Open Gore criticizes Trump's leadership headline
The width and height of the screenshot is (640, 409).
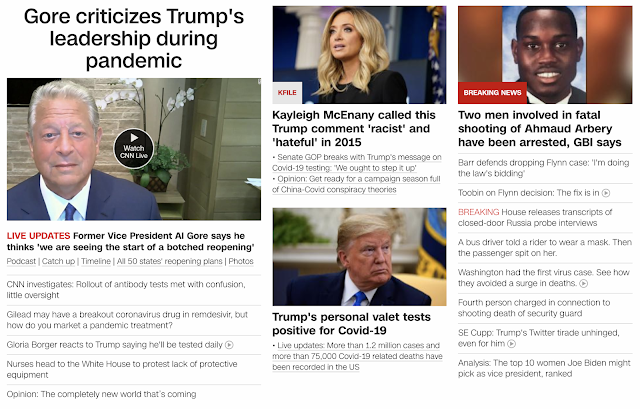pos(134,39)
